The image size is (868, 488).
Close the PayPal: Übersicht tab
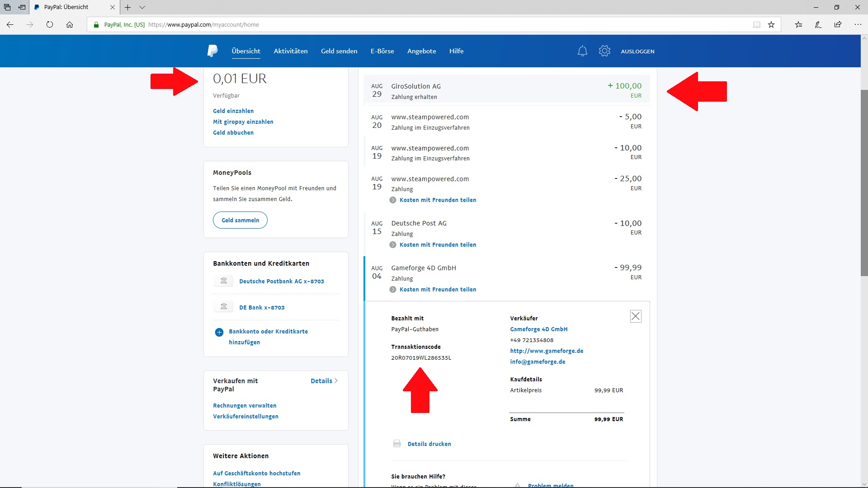coord(113,7)
